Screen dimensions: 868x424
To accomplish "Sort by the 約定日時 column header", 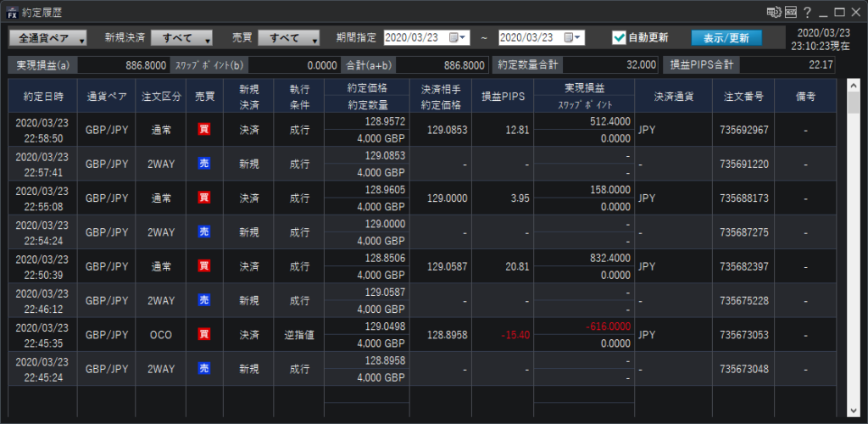I will [42, 96].
